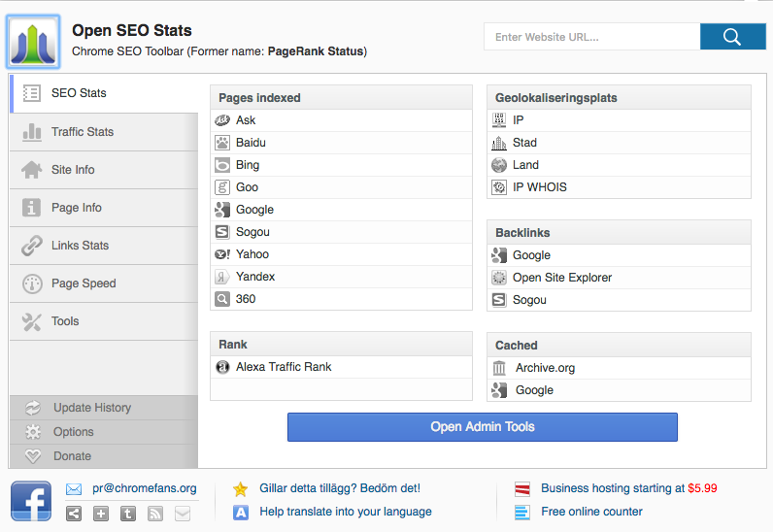Click the Open Site Explorer icon

pos(499,278)
